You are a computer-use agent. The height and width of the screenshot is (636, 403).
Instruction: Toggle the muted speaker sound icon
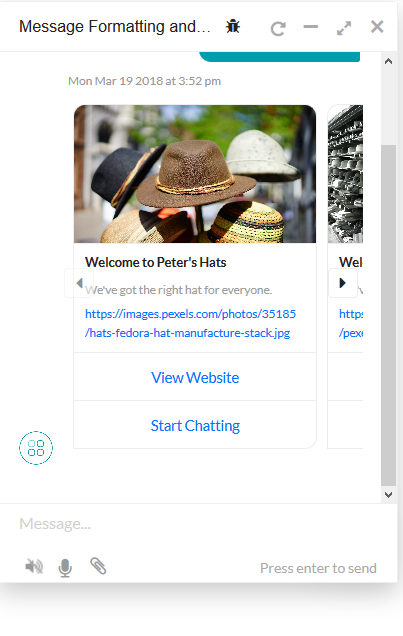(34, 566)
